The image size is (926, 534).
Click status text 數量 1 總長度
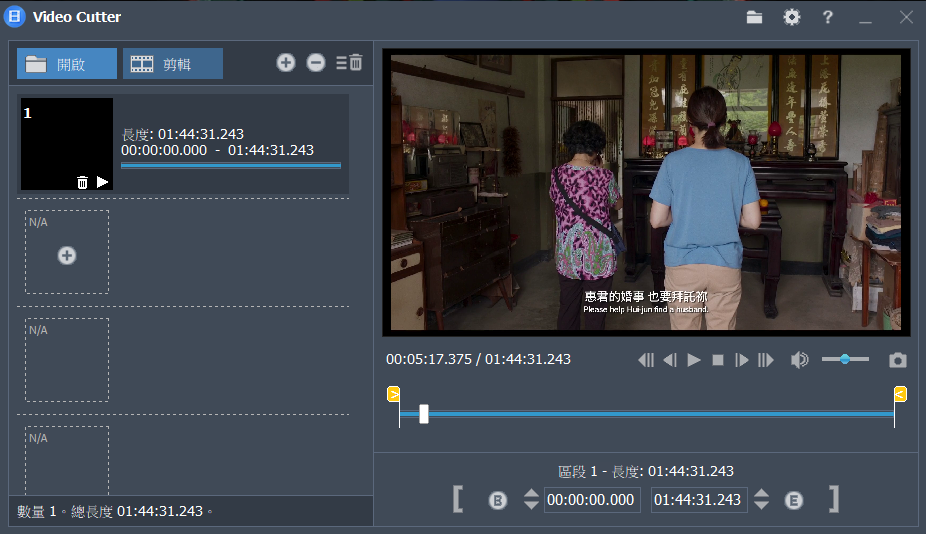click(114, 512)
